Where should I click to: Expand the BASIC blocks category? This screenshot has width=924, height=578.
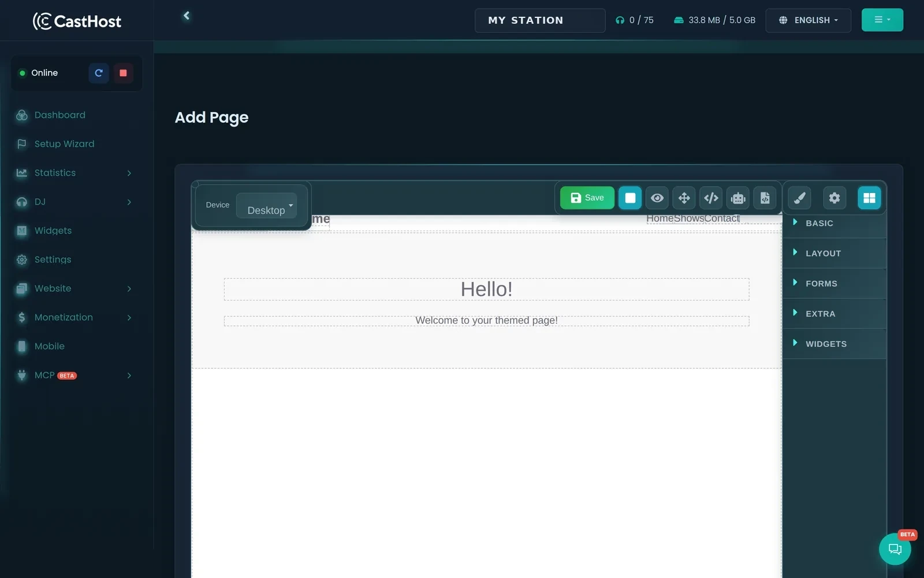(x=834, y=223)
